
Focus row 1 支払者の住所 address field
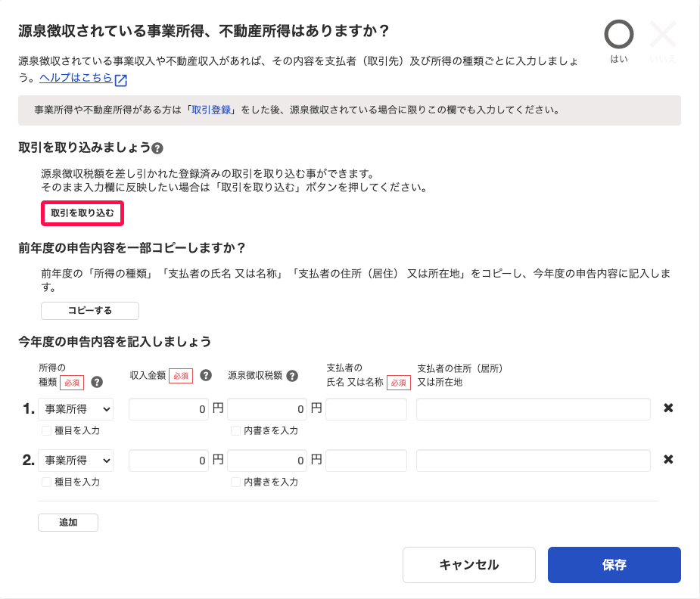pos(534,409)
